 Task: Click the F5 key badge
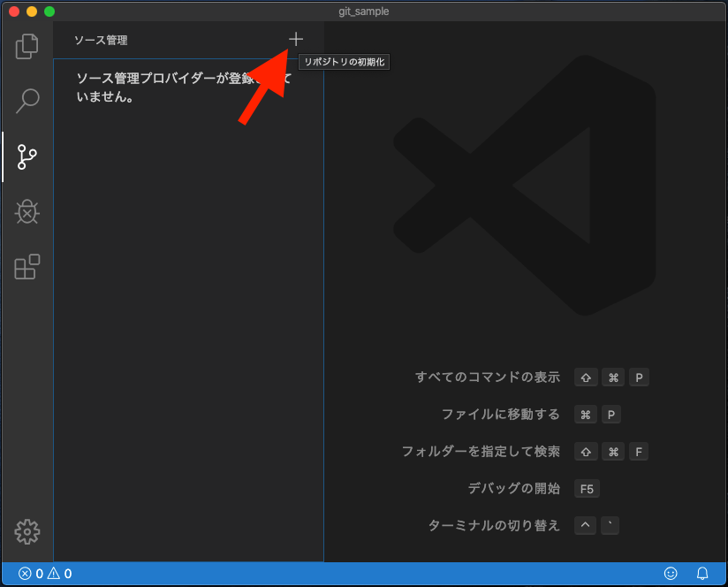pos(587,489)
